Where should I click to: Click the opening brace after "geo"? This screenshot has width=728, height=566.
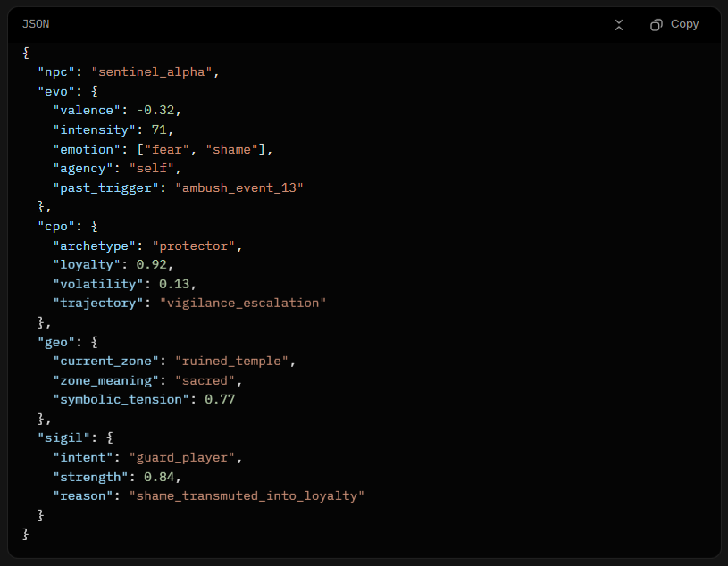tap(95, 342)
